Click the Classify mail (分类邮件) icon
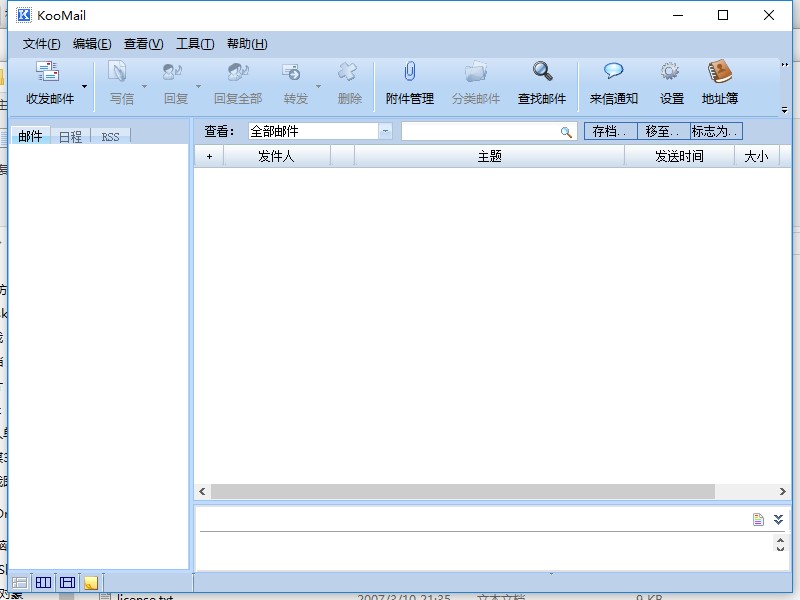800x600 pixels. pyautogui.click(x=476, y=72)
